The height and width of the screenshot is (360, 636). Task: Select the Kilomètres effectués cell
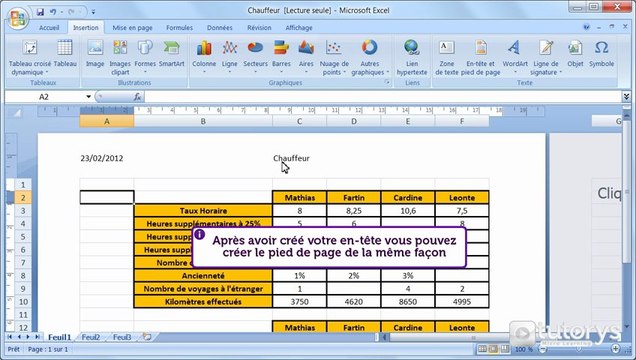point(203,302)
